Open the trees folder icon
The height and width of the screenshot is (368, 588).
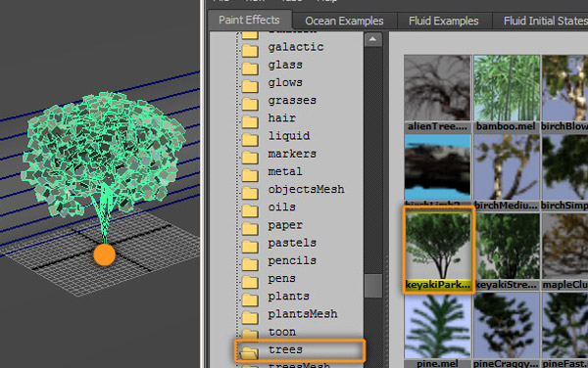(249, 351)
